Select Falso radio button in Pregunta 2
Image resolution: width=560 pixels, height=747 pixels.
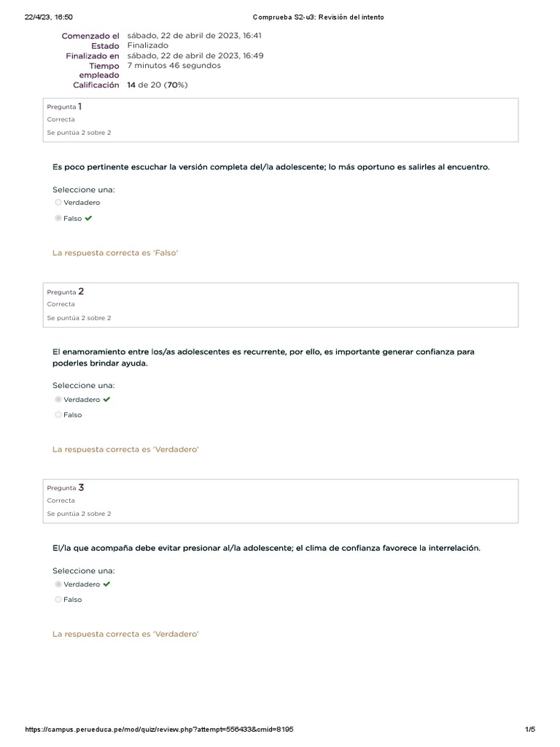[x=58, y=415]
